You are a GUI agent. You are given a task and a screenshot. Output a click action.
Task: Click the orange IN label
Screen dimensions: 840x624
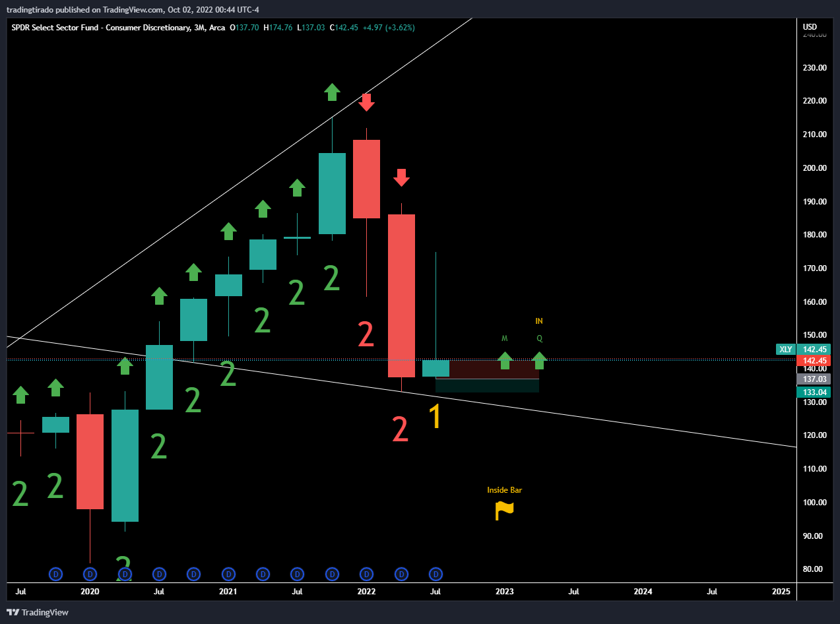point(539,321)
